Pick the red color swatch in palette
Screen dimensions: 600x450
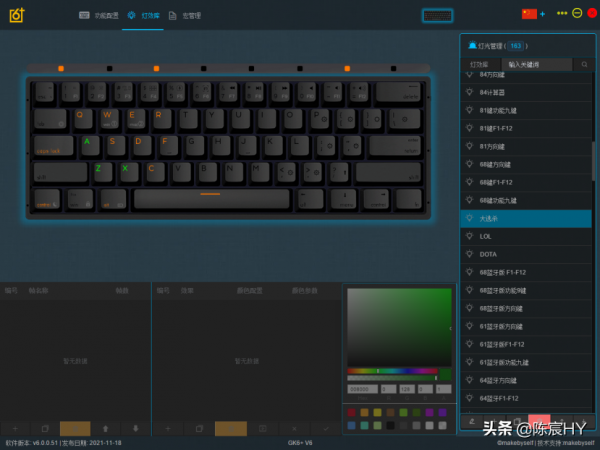click(x=352, y=411)
